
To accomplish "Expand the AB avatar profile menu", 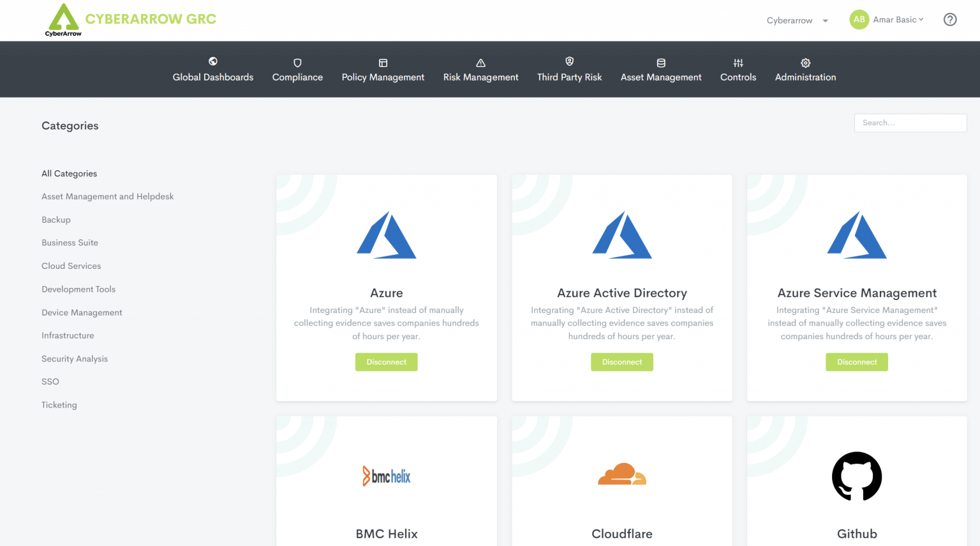I will pos(859,20).
